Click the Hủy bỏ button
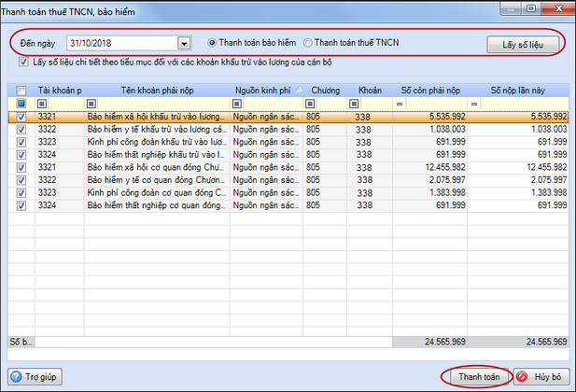 [x=541, y=377]
